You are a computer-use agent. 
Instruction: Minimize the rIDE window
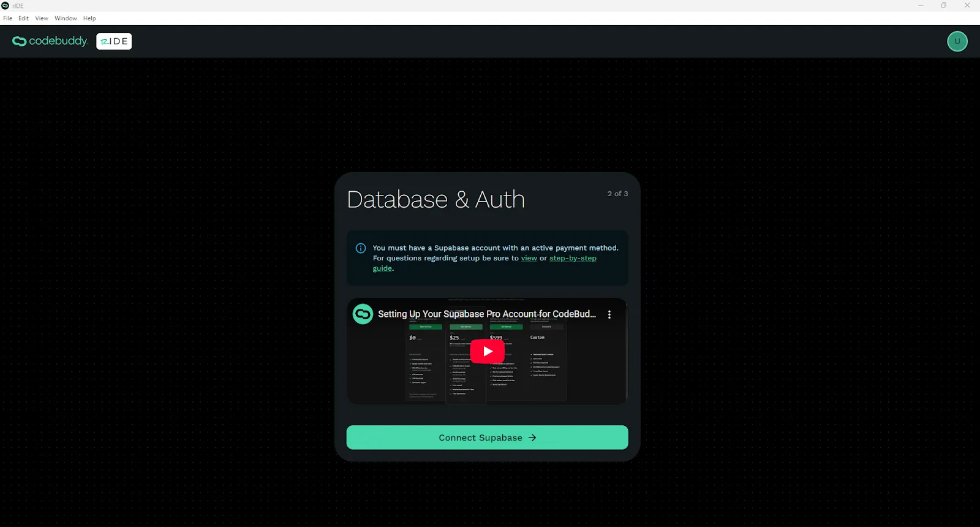tap(921, 6)
